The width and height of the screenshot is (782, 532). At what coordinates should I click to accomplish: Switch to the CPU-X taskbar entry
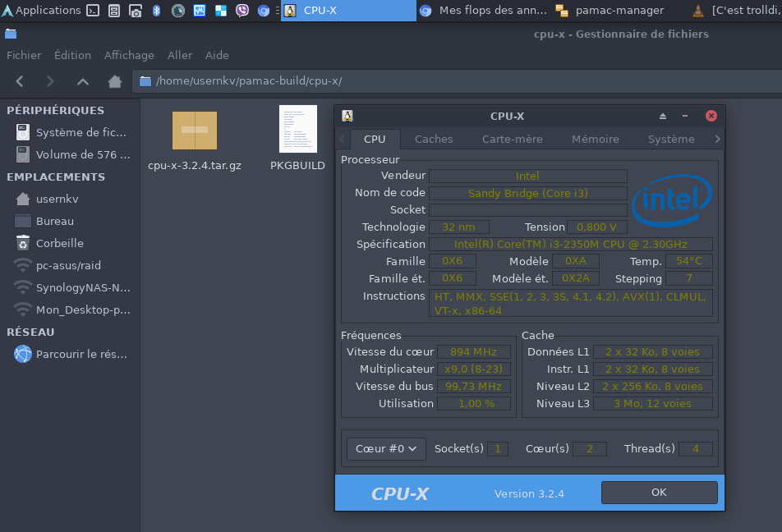tap(348, 11)
